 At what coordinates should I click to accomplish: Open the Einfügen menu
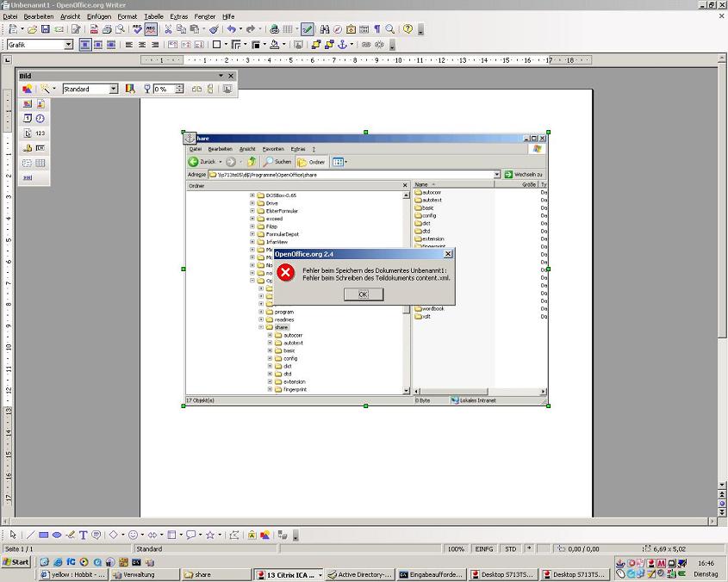[x=99, y=16]
